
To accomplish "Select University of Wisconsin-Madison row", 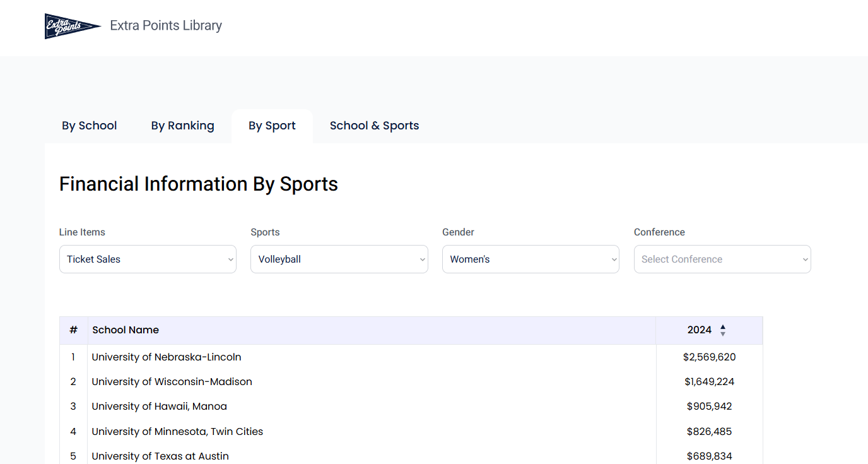I will click(411, 381).
